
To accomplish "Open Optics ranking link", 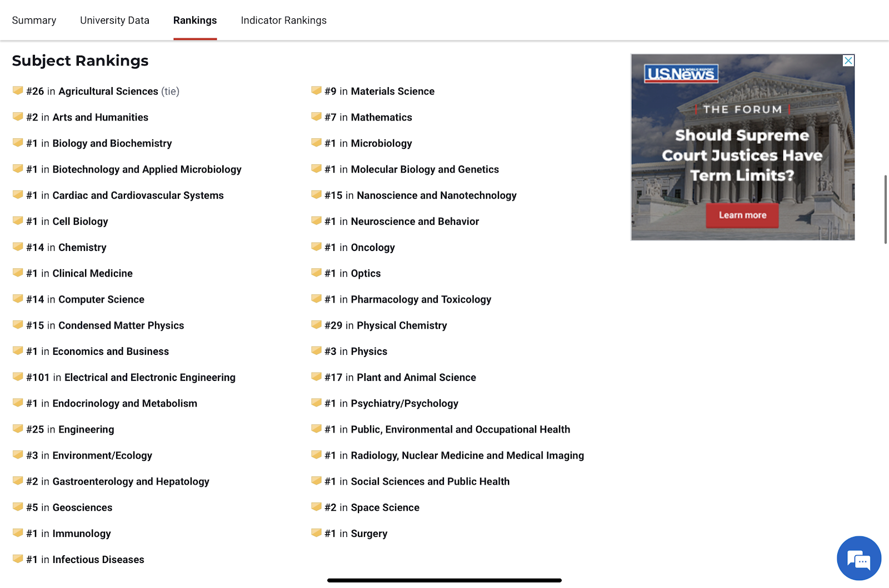I will pyautogui.click(x=366, y=273).
